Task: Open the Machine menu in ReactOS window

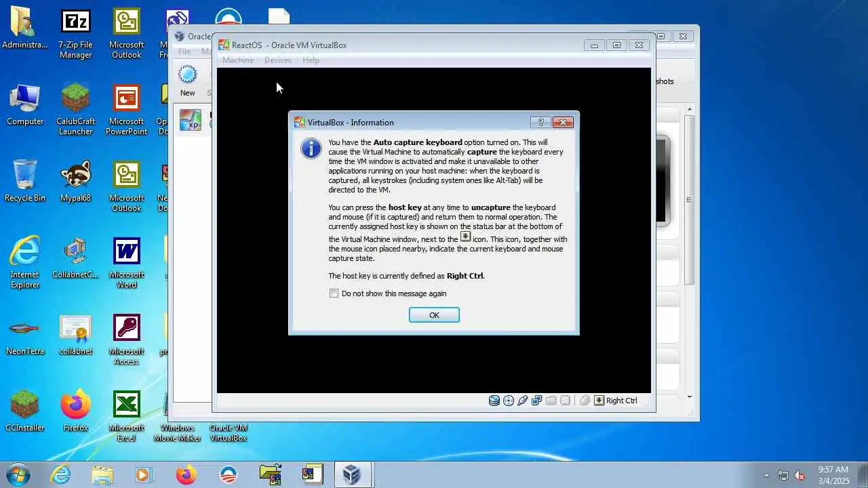Action: [238, 60]
